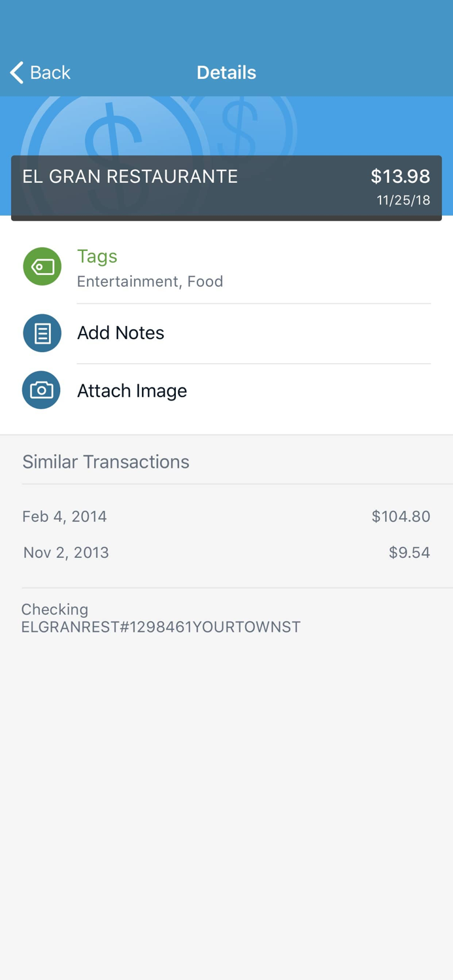Go back using the Back label
This screenshot has width=453, height=980.
(50, 73)
